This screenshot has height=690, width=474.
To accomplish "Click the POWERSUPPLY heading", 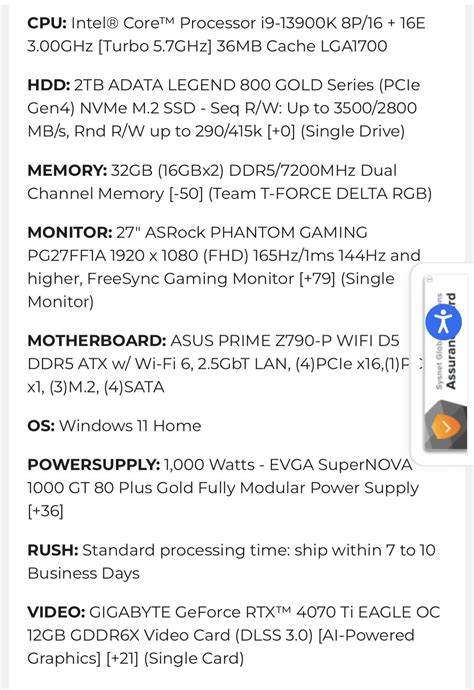I will [93, 465].
